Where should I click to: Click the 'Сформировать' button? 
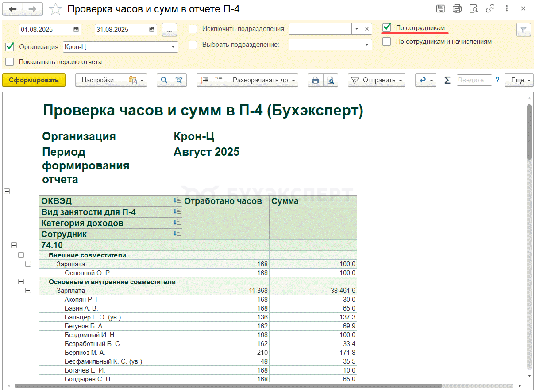[34, 80]
